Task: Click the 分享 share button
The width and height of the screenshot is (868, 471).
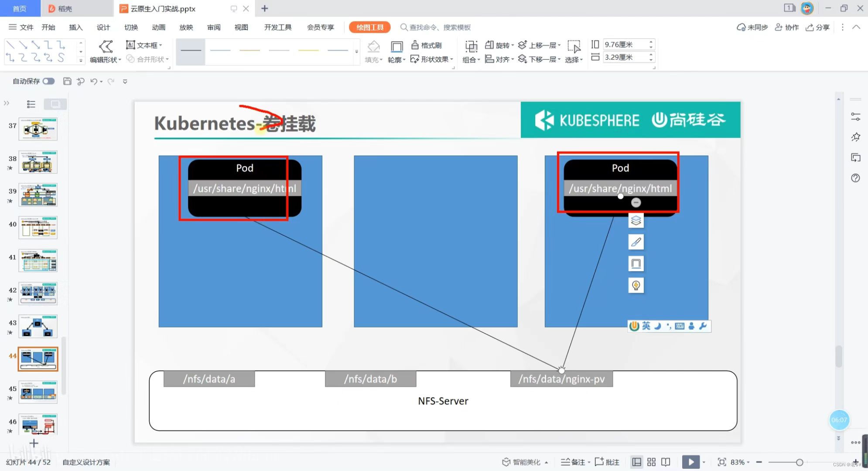Action: pos(817,27)
